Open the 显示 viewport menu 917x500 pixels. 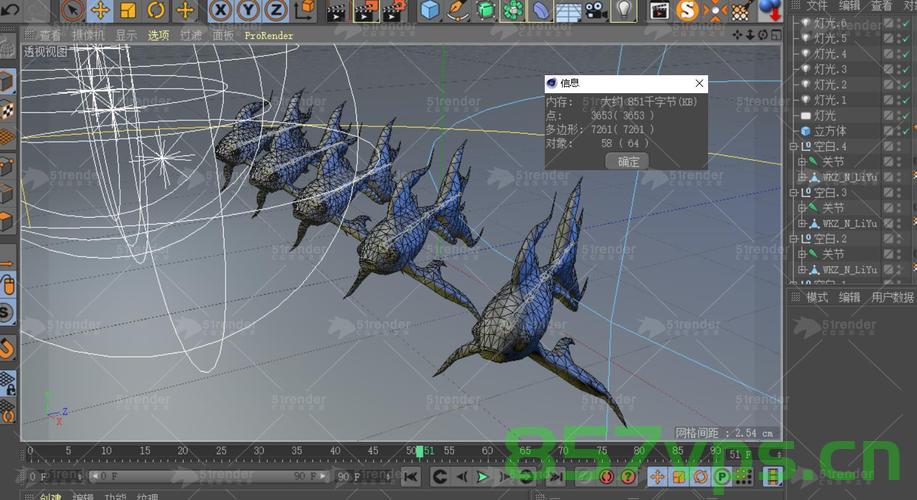click(126, 36)
